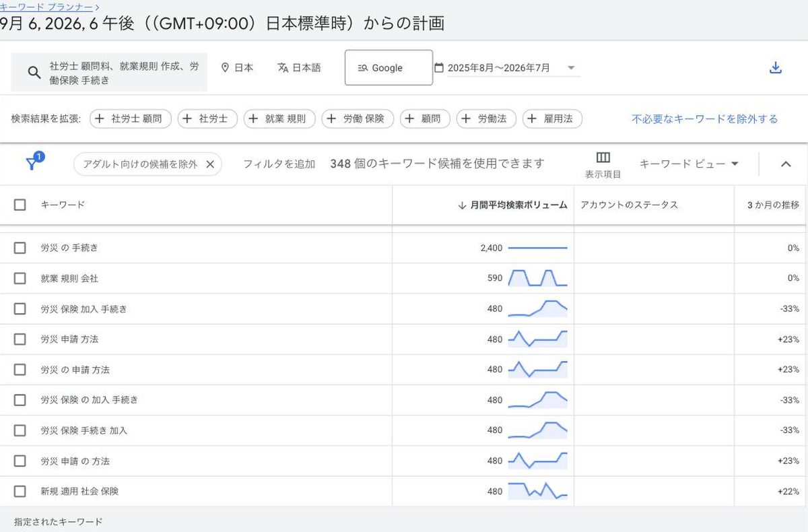Screen dimensions: 808x532
Task: Open the キーワード ビュー dropdown
Action: [x=689, y=164]
